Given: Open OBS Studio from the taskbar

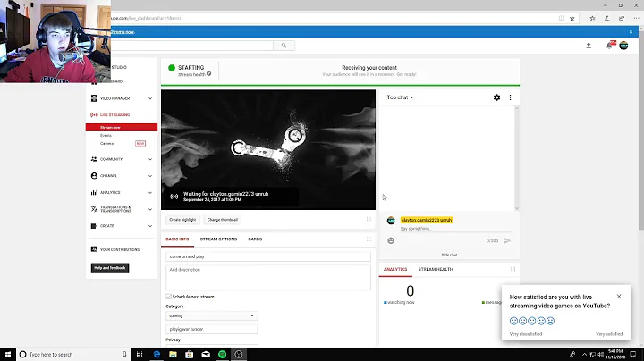Looking at the screenshot, I should tap(239, 354).
